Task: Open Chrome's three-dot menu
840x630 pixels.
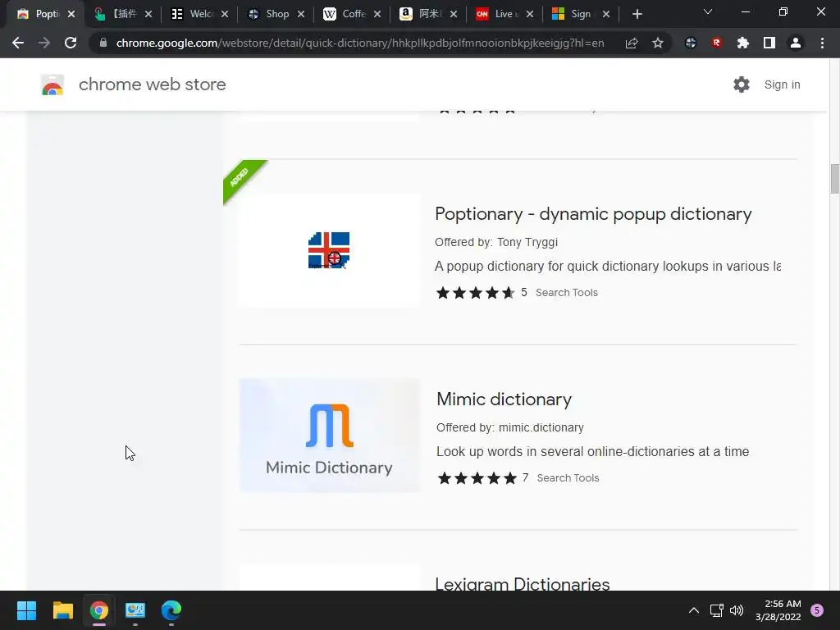Action: pyautogui.click(x=822, y=43)
